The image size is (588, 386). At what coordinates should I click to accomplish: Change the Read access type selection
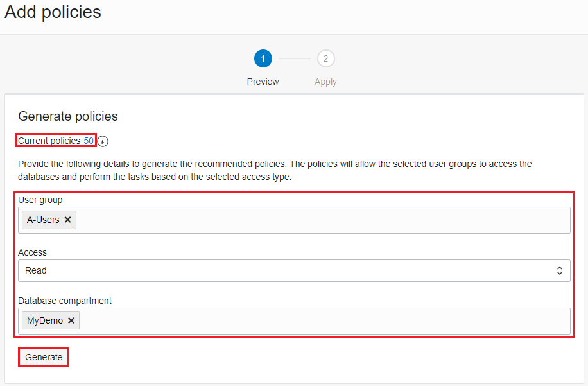294,270
